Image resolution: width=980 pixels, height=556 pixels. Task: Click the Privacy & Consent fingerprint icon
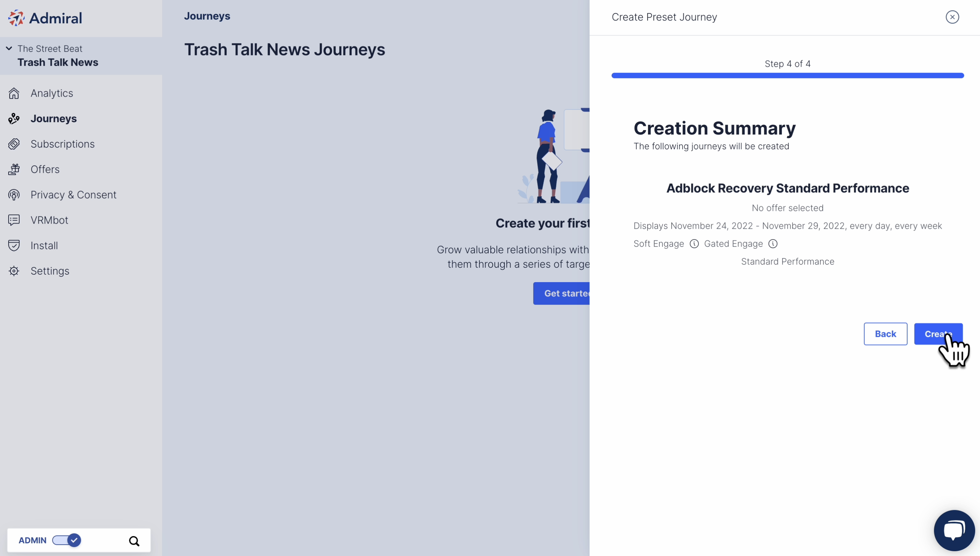14,195
